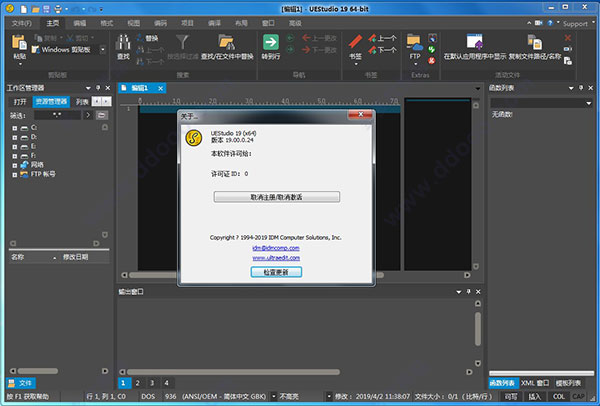Screen dimensions: 600x406
Task: Click the UEStudio logo in About dialog
Action: 194,137
